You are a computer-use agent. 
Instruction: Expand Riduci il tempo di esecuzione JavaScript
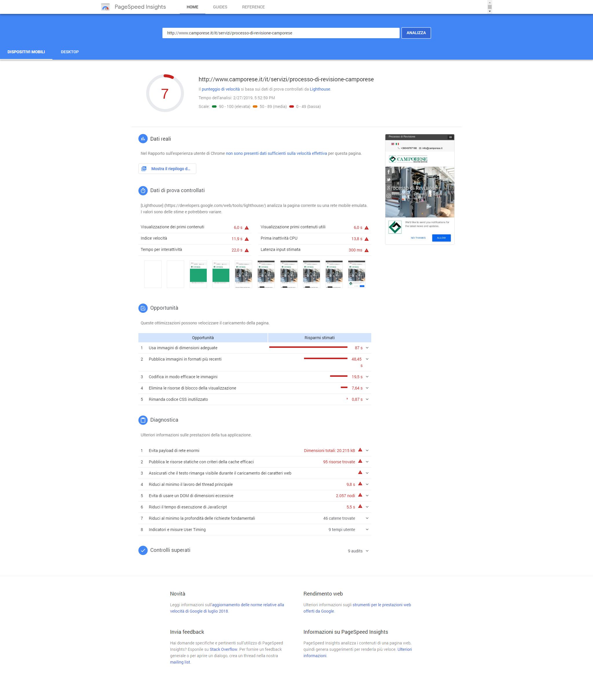click(367, 507)
